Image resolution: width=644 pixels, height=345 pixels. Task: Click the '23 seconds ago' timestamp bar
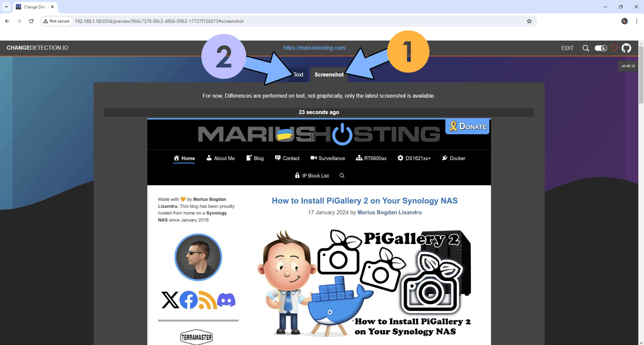[x=319, y=112]
